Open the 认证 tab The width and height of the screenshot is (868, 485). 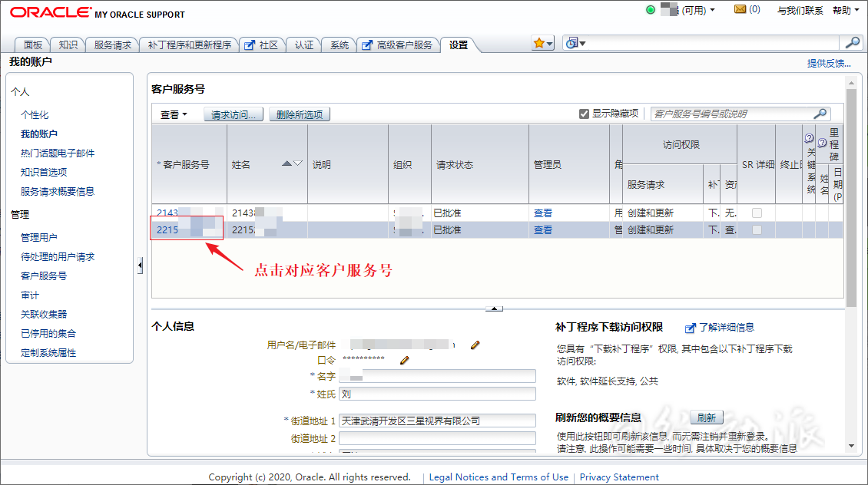[304, 45]
